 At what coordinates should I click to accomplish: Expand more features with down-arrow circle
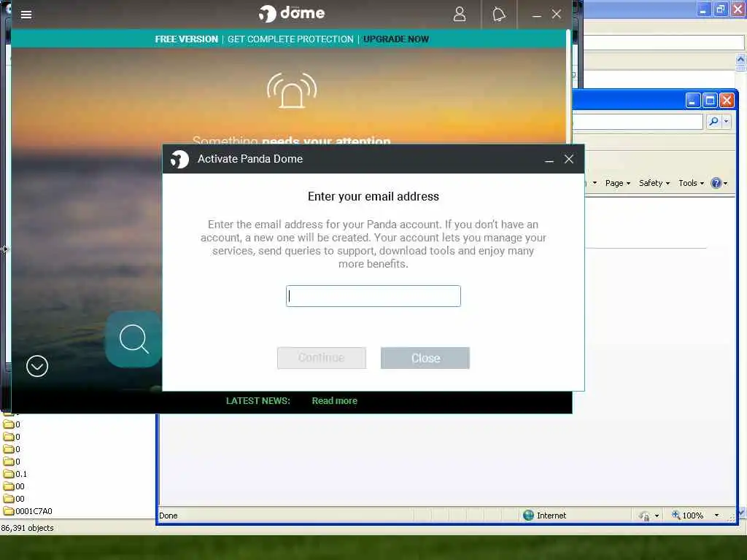point(37,366)
